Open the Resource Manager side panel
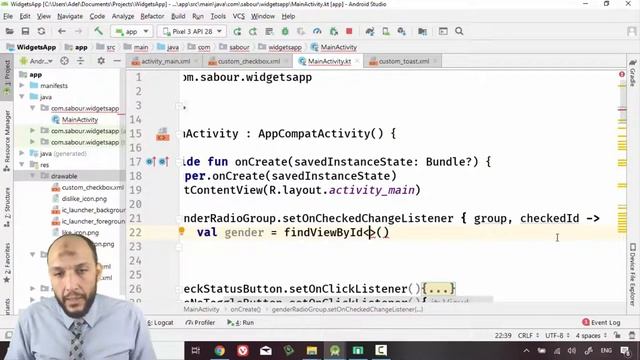This screenshot has width=640, height=360. point(7,141)
